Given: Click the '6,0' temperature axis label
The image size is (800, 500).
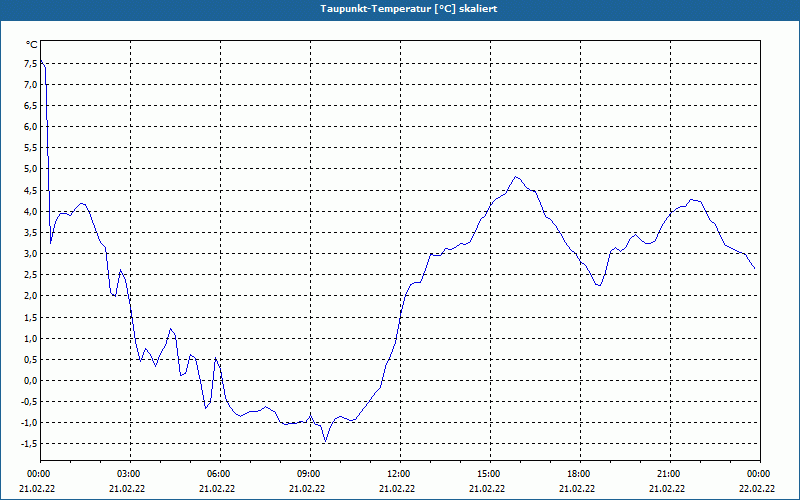Looking at the screenshot, I should [31, 127].
